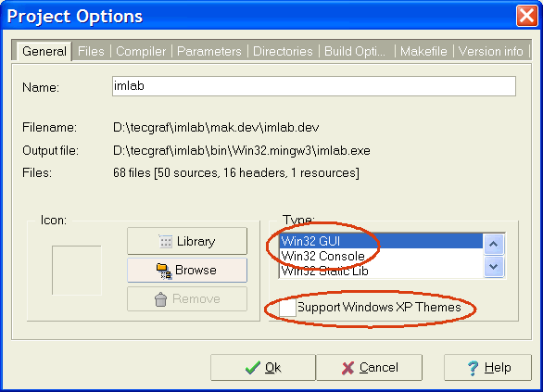Click the red X icon on Cancel
543x392 pixels.
click(x=347, y=368)
